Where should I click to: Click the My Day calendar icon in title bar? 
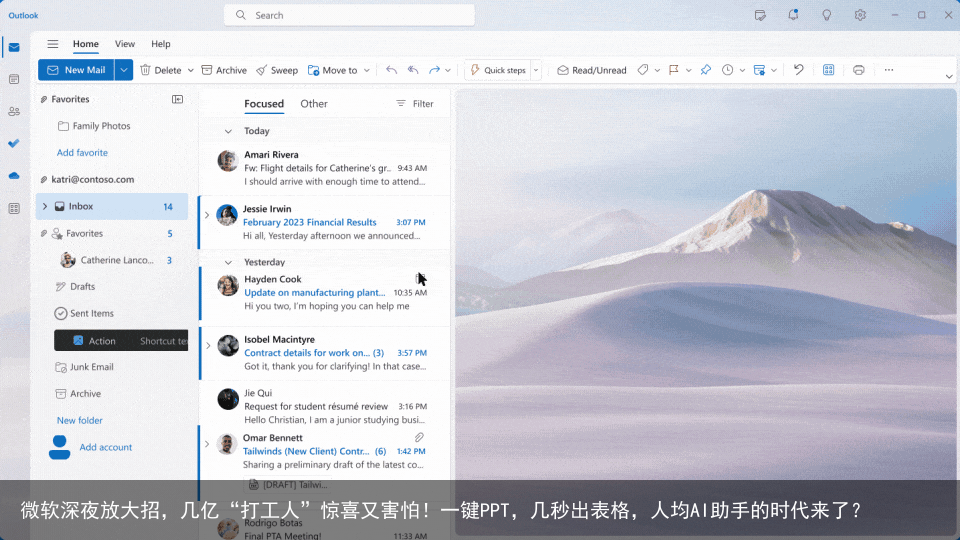[x=760, y=15]
